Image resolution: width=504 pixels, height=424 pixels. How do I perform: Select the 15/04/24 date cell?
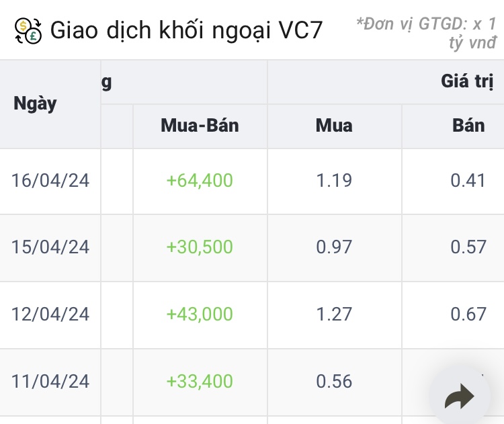(x=50, y=247)
